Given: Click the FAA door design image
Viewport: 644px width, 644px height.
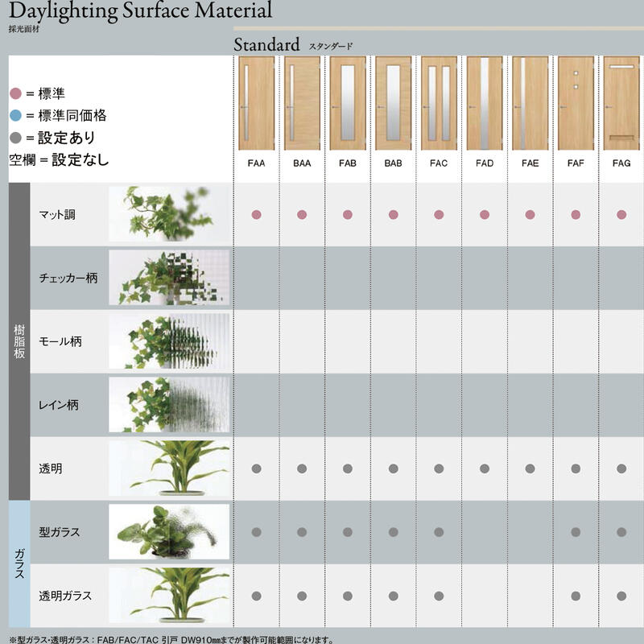Looking at the screenshot, I should 256,103.
